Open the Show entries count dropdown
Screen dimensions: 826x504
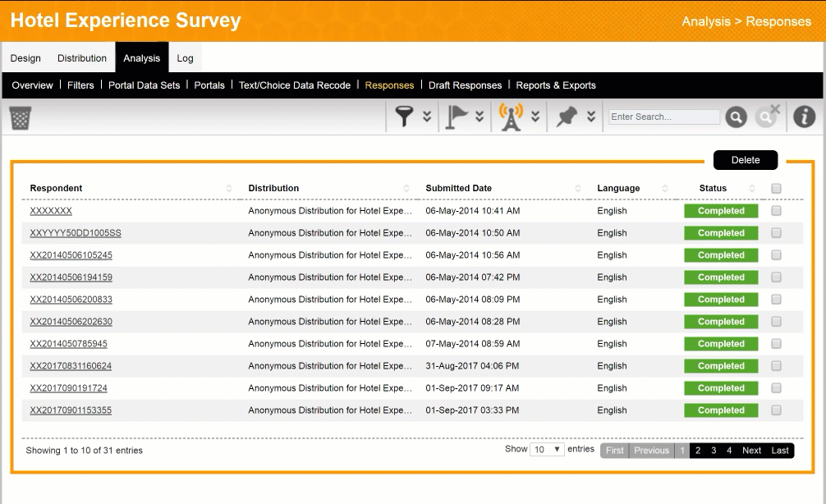pyautogui.click(x=547, y=450)
